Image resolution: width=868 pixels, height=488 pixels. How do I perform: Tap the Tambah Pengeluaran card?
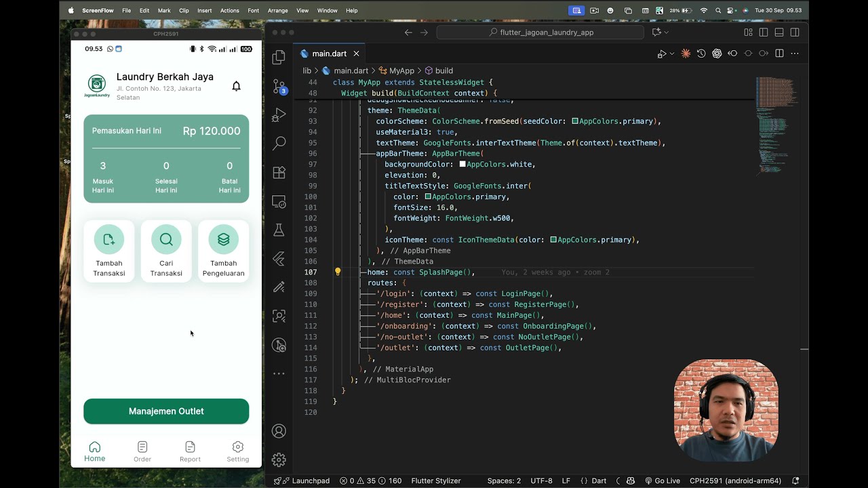tap(224, 251)
